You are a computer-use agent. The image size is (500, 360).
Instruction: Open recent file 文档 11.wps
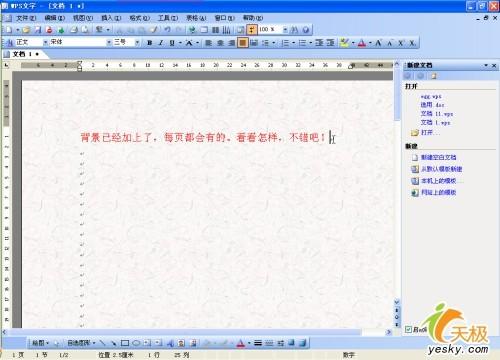(x=437, y=114)
